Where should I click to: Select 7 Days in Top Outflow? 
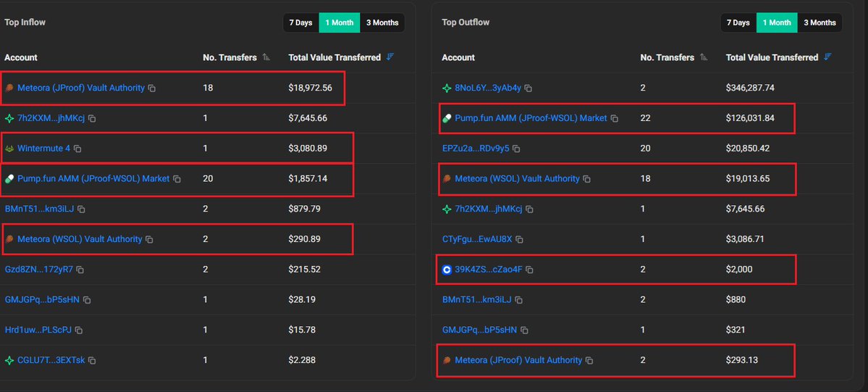(738, 22)
